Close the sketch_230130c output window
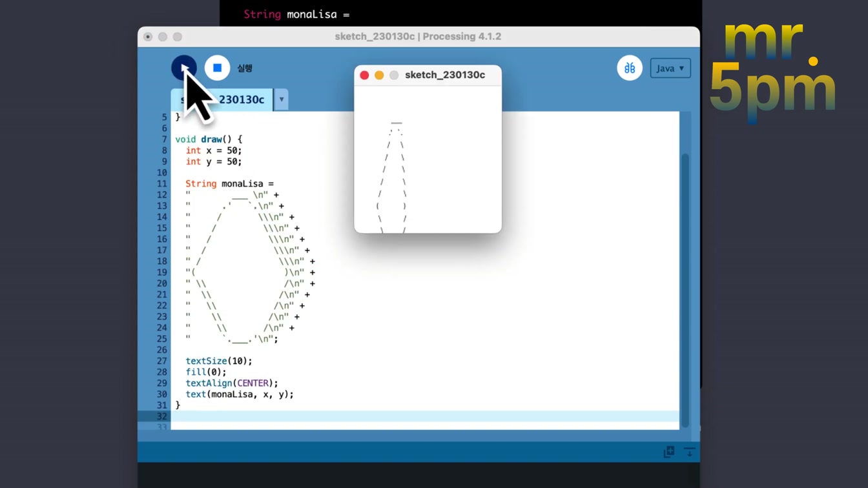 [x=364, y=75]
